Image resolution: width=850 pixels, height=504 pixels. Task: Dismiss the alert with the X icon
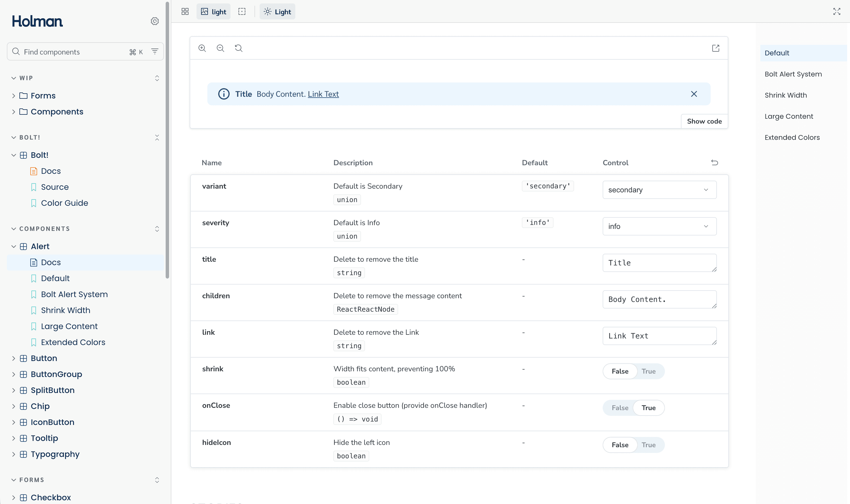[x=694, y=94]
